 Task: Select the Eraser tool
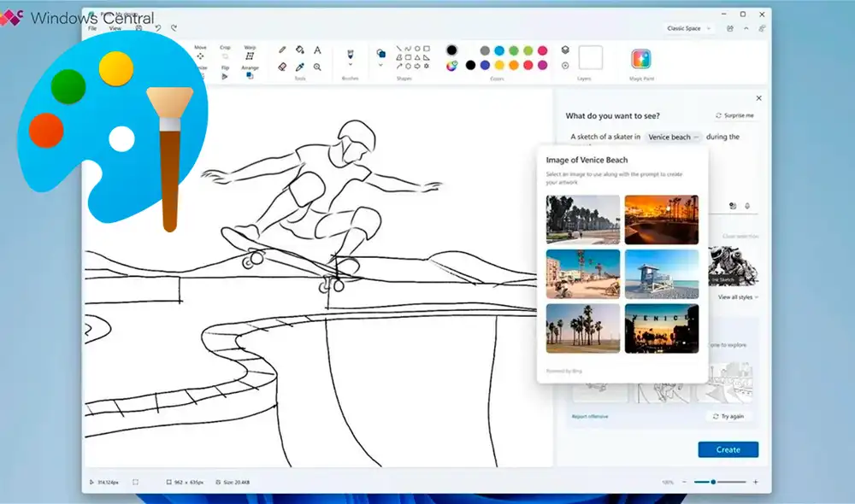(280, 67)
